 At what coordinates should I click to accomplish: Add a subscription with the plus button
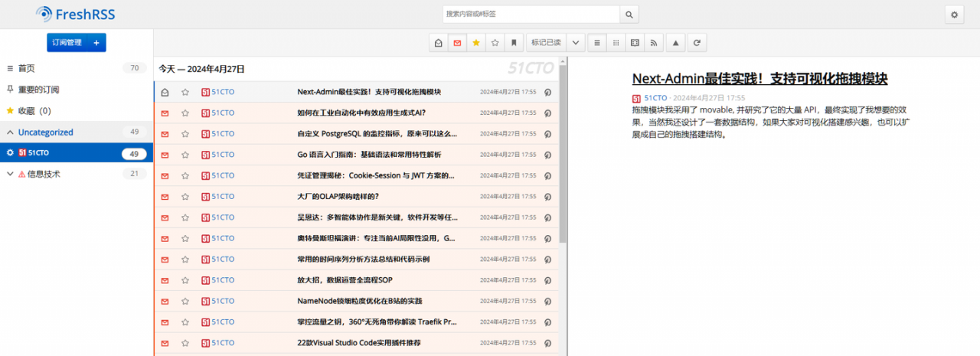pyautogui.click(x=96, y=43)
